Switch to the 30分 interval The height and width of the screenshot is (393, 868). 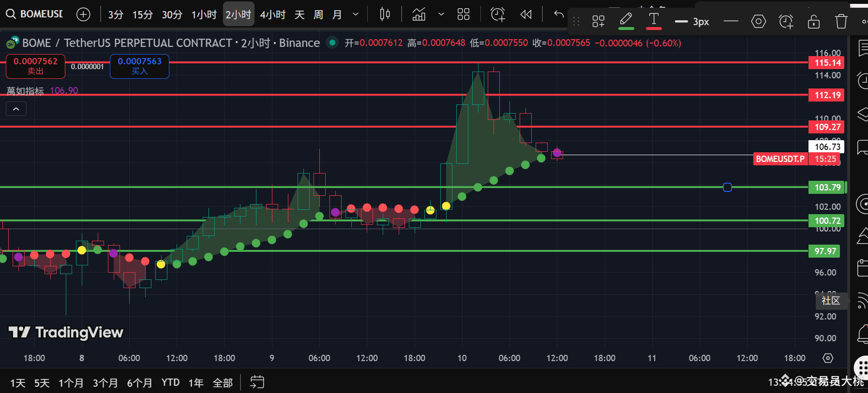(172, 15)
